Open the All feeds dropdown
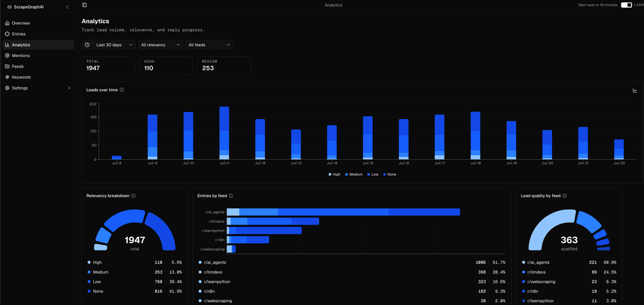The image size is (644, 305). pos(209,45)
